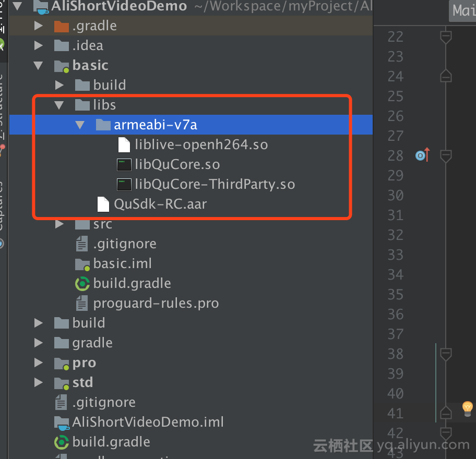Click the armeabi-v7a folder icon
Viewport: 476px width, 459px height.
point(103,125)
